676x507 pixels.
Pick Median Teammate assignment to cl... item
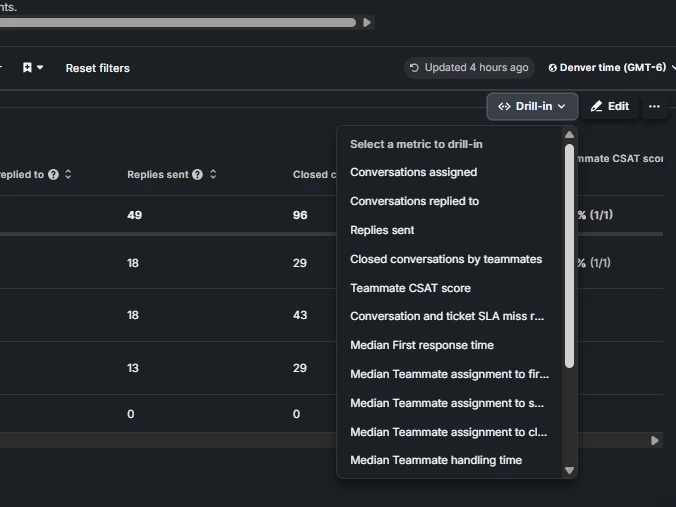[x=448, y=432]
